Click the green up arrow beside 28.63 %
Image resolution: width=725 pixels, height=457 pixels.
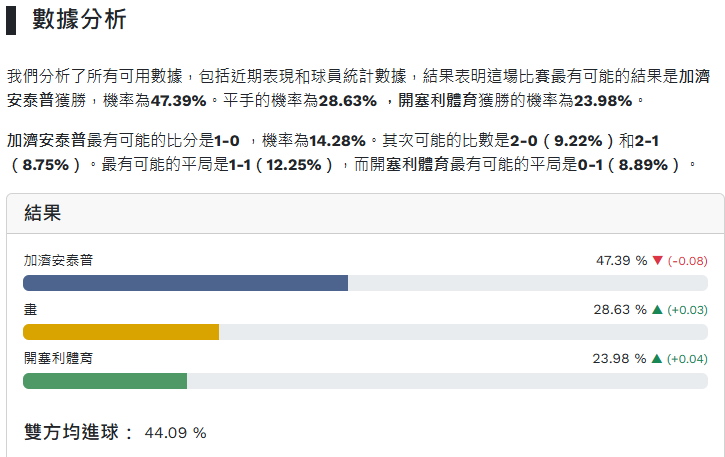point(657,310)
